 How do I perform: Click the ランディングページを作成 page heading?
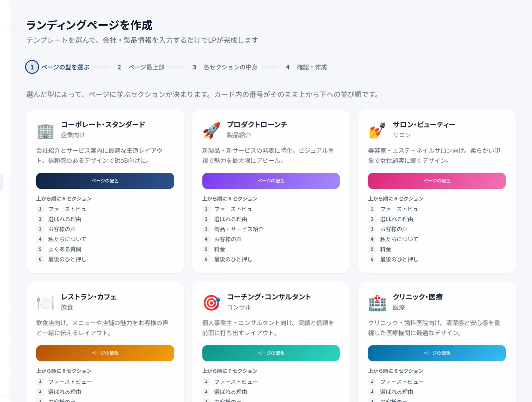[x=89, y=25]
